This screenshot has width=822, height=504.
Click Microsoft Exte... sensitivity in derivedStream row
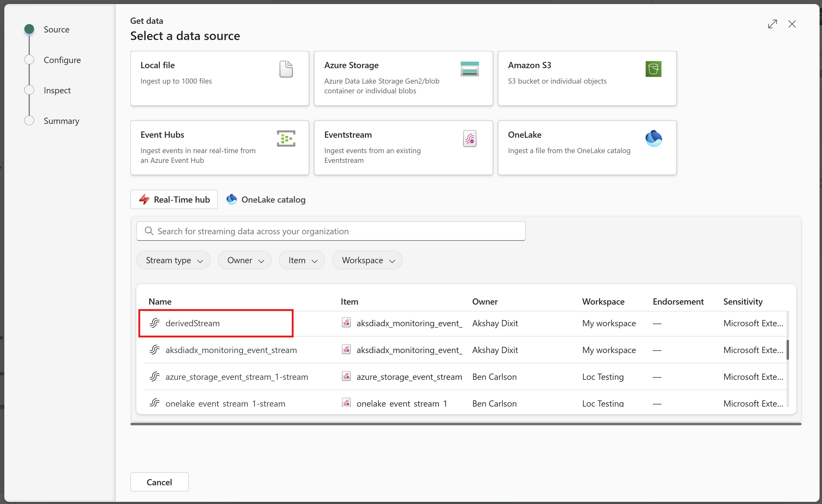[753, 323]
